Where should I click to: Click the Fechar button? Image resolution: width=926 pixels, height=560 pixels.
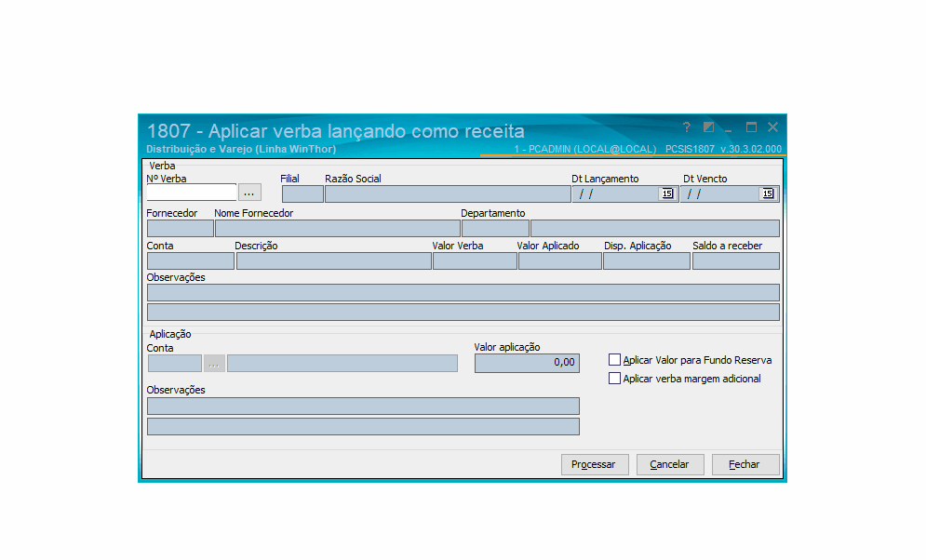click(x=745, y=464)
